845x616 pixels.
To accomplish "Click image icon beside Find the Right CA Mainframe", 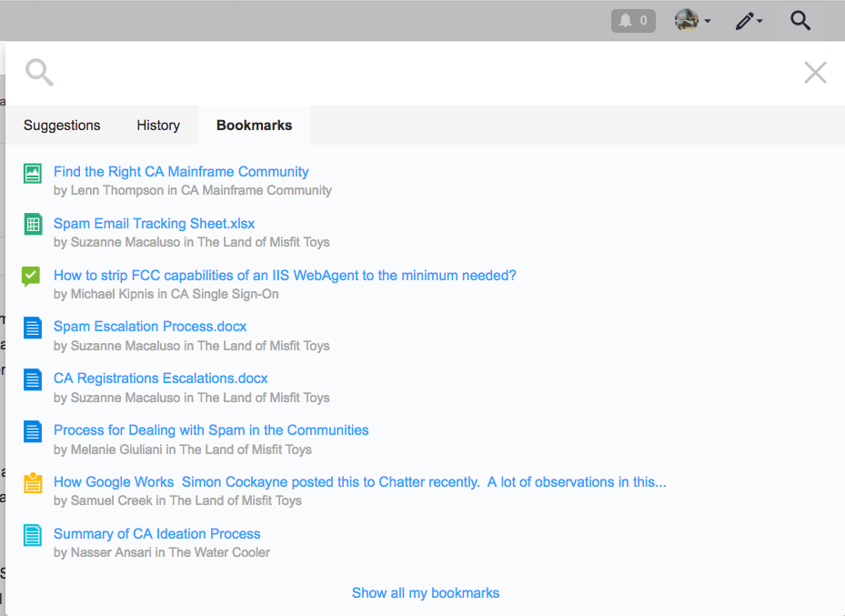I will (x=33, y=174).
